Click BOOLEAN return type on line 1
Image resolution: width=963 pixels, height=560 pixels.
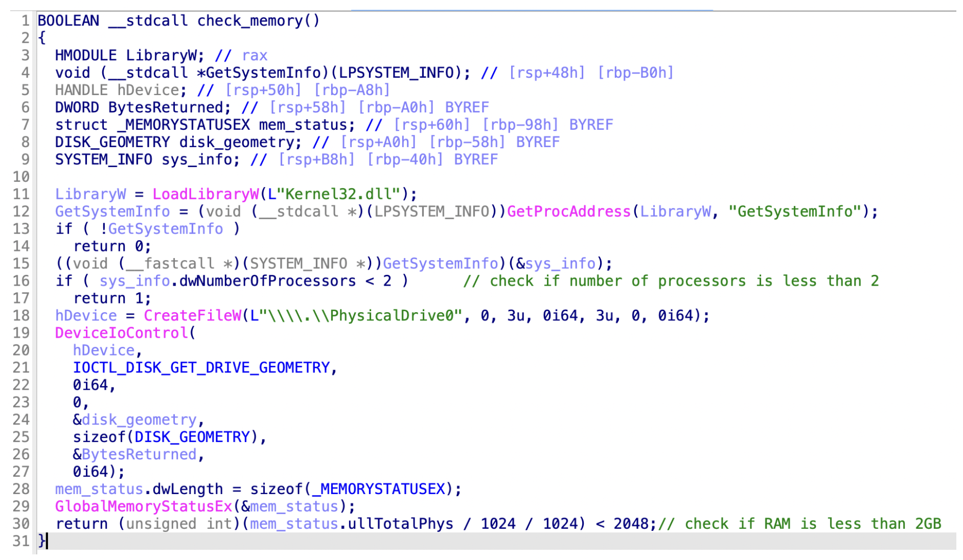[68, 21]
